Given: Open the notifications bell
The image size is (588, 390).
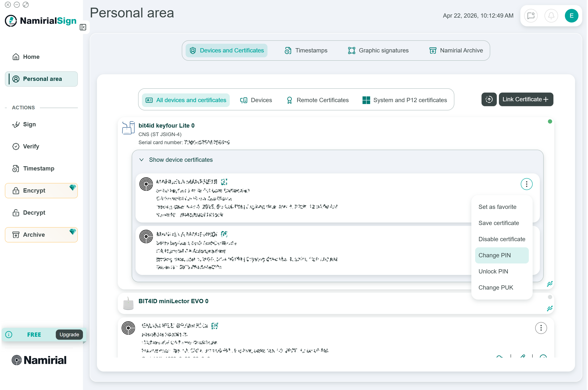Looking at the screenshot, I should (551, 16).
